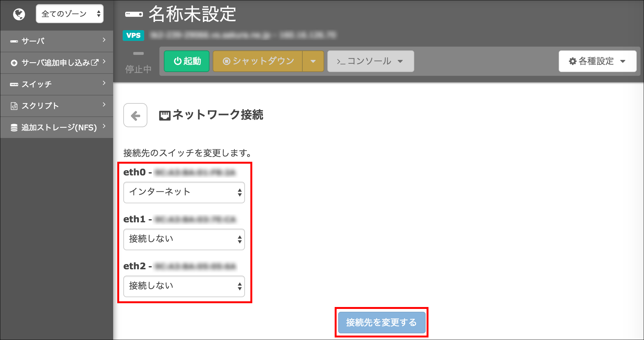Click 接続先を変更する button
Image resolution: width=644 pixels, height=340 pixels.
[382, 323]
